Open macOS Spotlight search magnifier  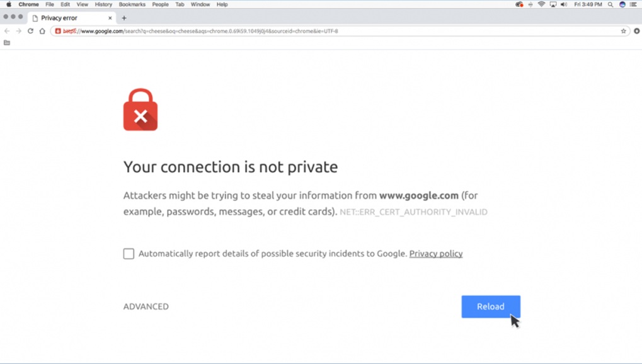tap(610, 4)
